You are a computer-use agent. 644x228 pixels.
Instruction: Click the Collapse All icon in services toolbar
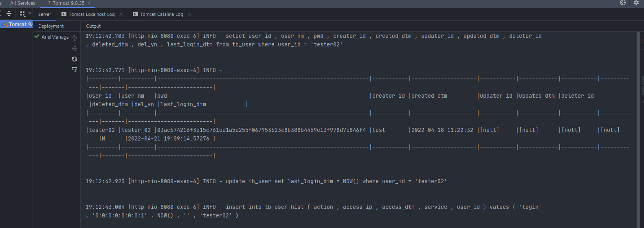9,13
